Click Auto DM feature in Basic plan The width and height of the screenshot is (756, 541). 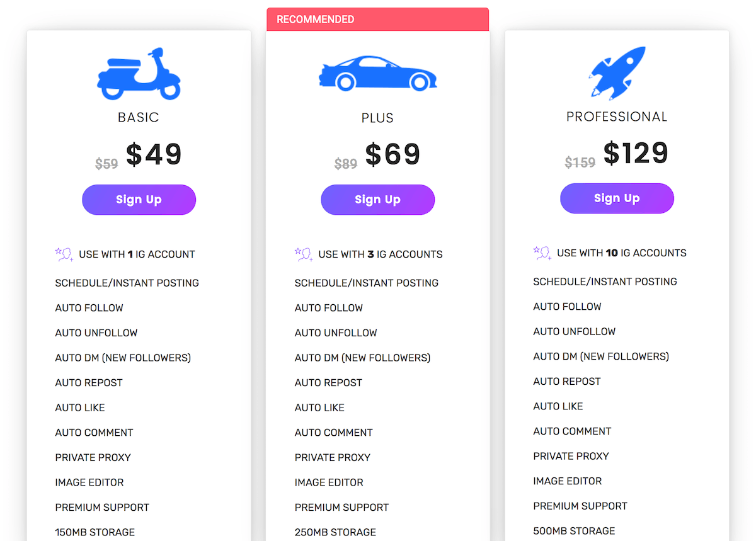point(123,358)
